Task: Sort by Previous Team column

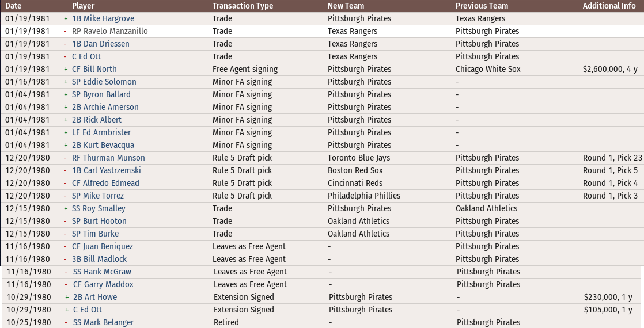Action: coord(482,6)
